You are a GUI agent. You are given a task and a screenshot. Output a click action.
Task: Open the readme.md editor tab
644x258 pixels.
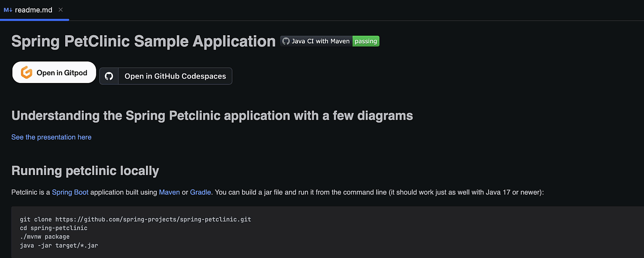pyautogui.click(x=33, y=9)
